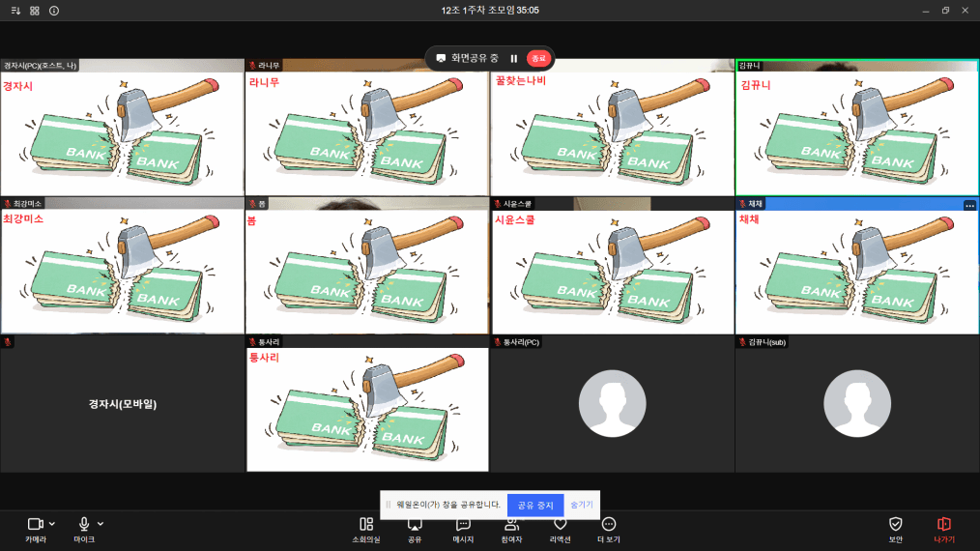Select the 김뀨니(sub) avatar tile

tap(857, 404)
